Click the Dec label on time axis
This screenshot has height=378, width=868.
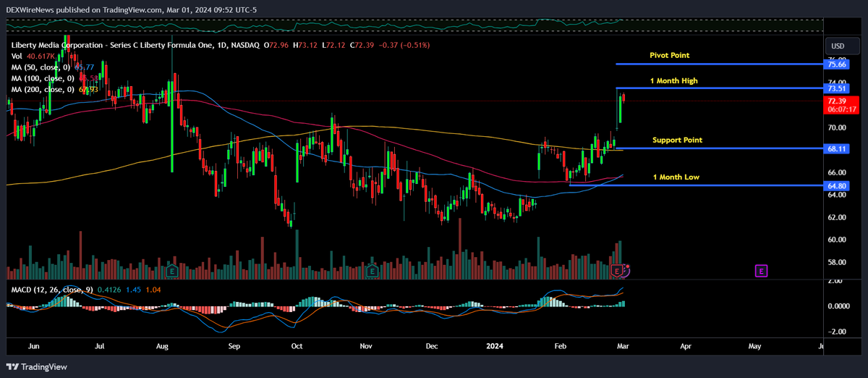point(432,347)
